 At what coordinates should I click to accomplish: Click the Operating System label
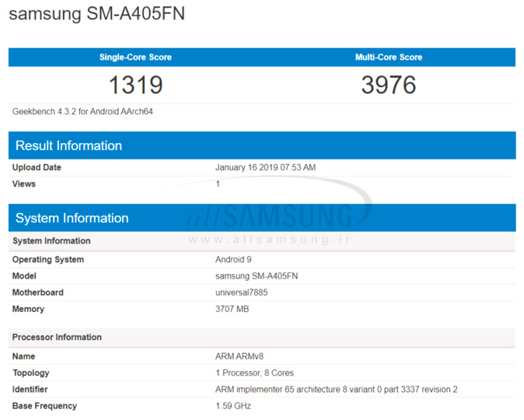point(48,260)
